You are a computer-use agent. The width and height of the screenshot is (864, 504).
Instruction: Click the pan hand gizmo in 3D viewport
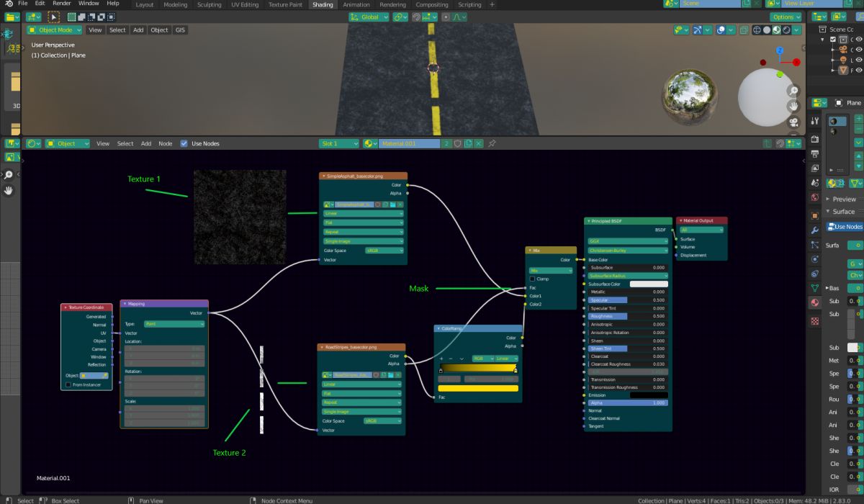pyautogui.click(x=793, y=106)
